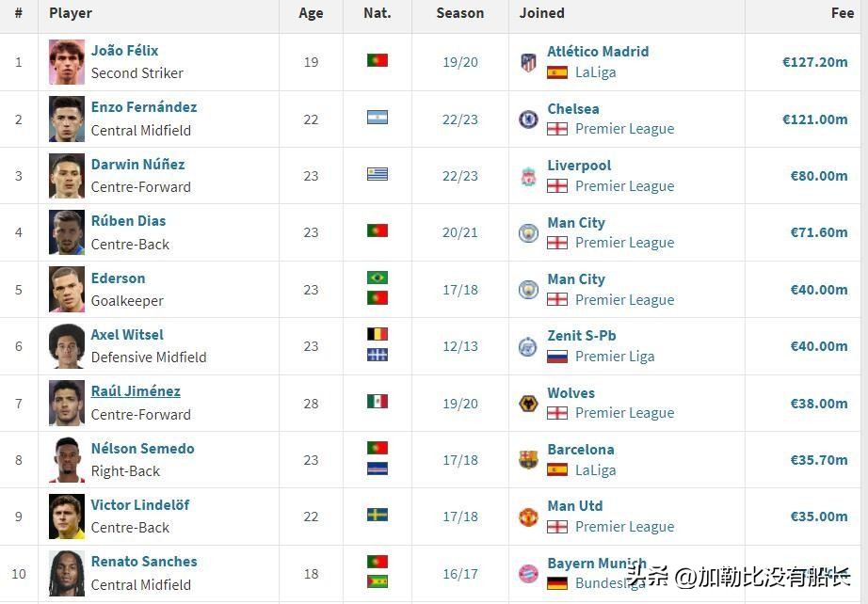Click the Man Utd club crest icon
Screen dimensions: 868x604
(528, 517)
